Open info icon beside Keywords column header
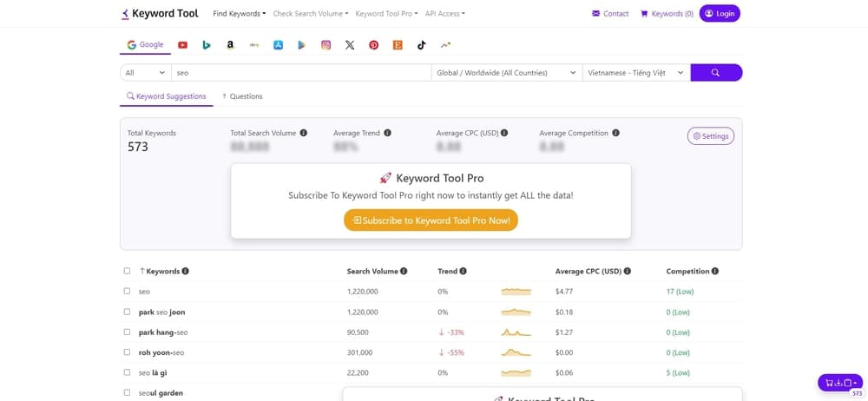 click(x=186, y=272)
